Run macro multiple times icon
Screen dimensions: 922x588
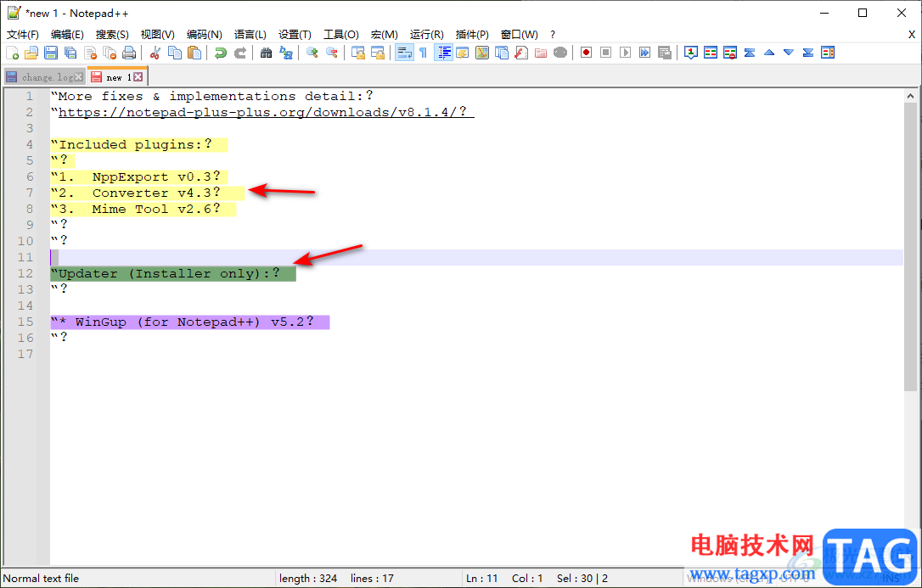point(645,53)
